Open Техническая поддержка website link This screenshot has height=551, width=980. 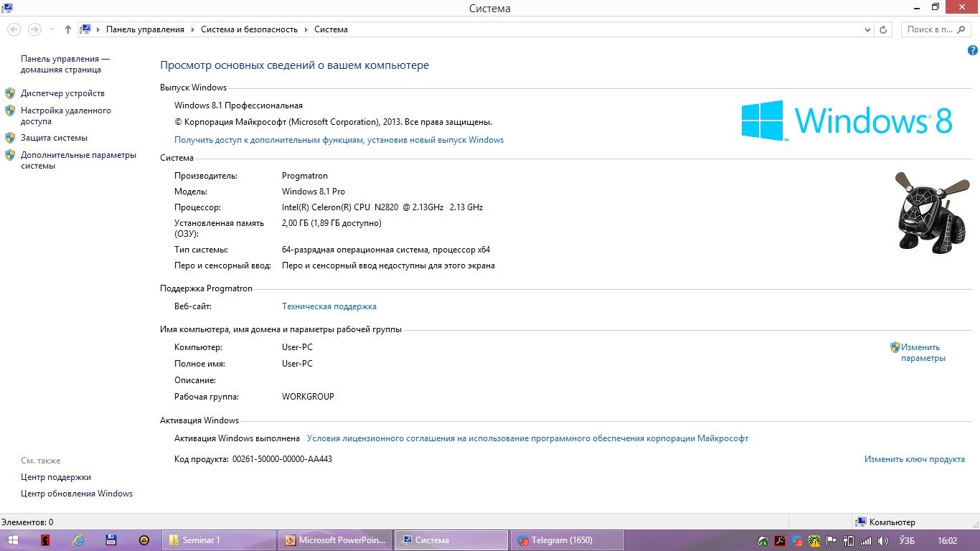(329, 306)
